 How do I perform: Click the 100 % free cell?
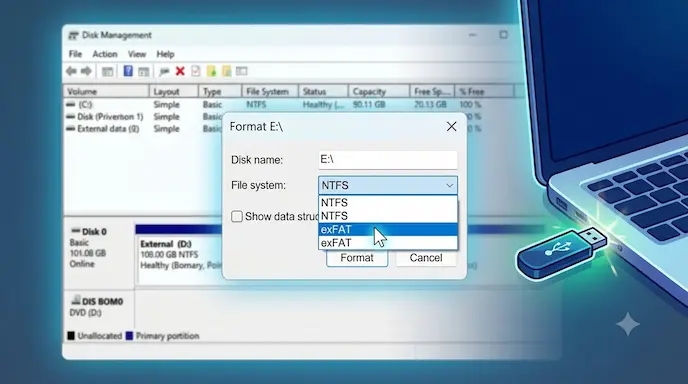pyautogui.click(x=470, y=104)
